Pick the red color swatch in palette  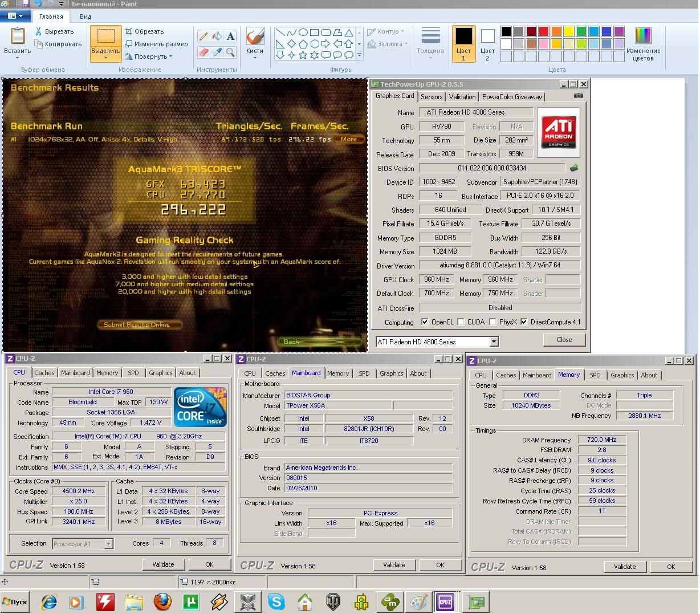click(544, 31)
